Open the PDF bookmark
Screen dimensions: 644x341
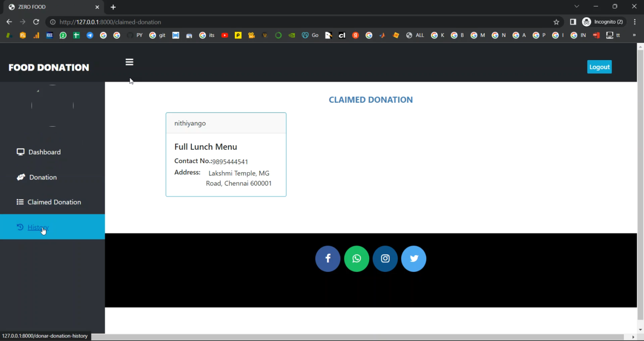coord(596,35)
